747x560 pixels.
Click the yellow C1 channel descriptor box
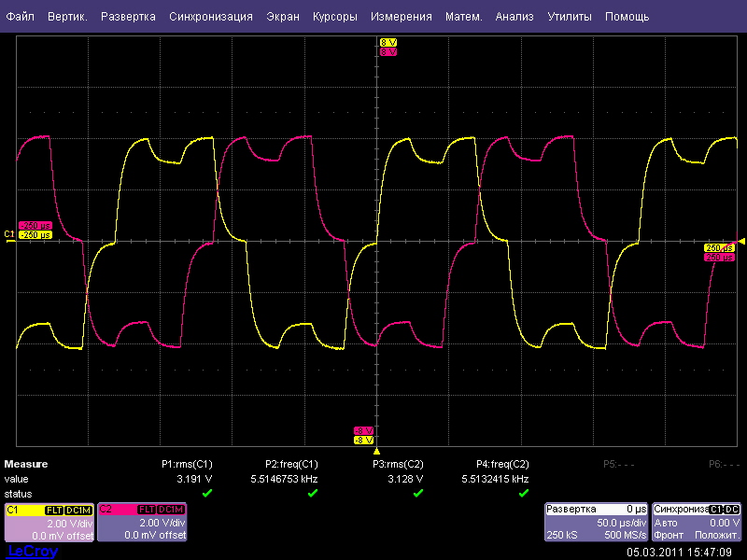click(x=49, y=523)
